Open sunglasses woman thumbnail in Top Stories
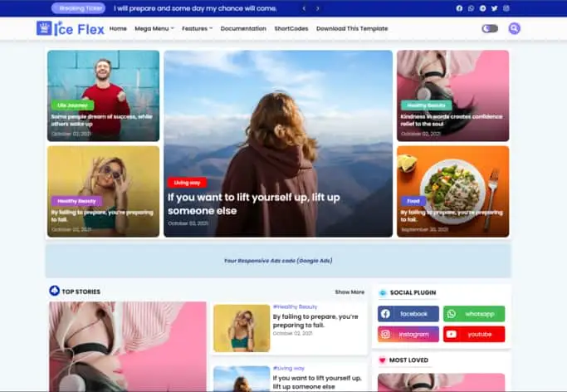 click(x=242, y=328)
